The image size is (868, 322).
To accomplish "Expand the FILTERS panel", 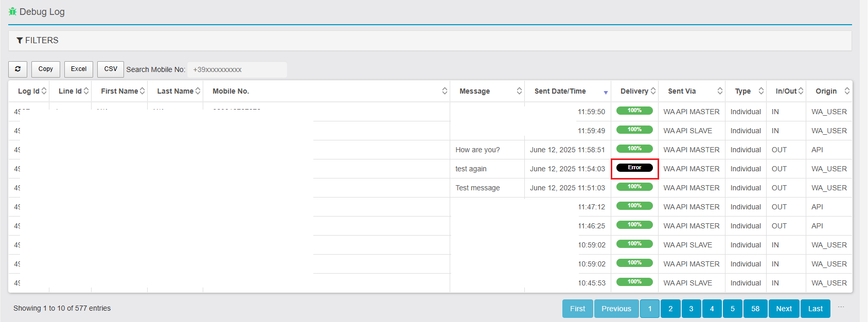I will coord(38,40).
